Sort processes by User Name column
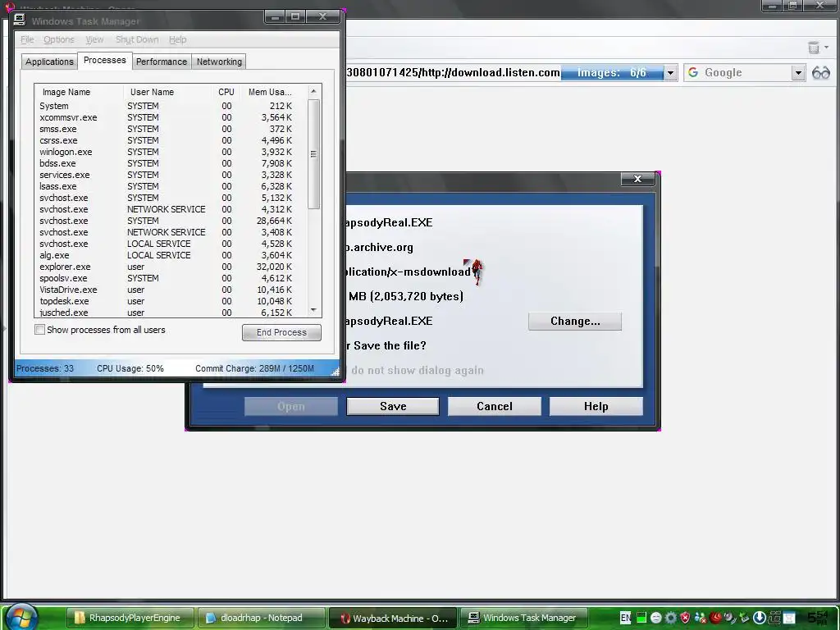Screen dimensions: 840x630 tap(167, 92)
